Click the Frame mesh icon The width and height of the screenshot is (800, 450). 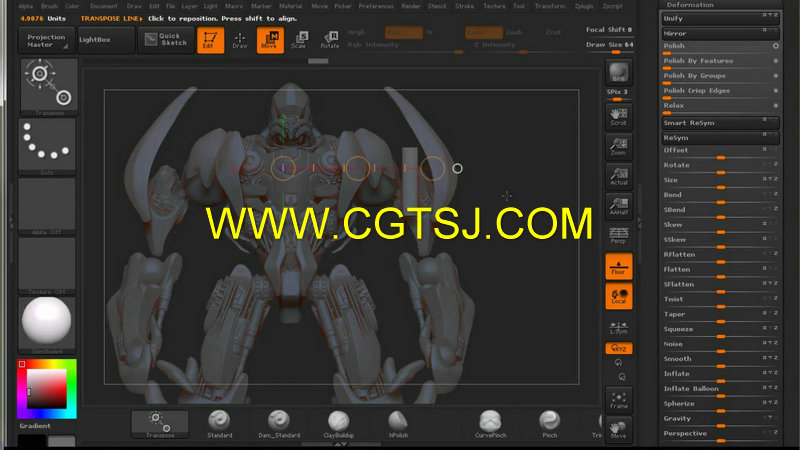pyautogui.click(x=618, y=399)
